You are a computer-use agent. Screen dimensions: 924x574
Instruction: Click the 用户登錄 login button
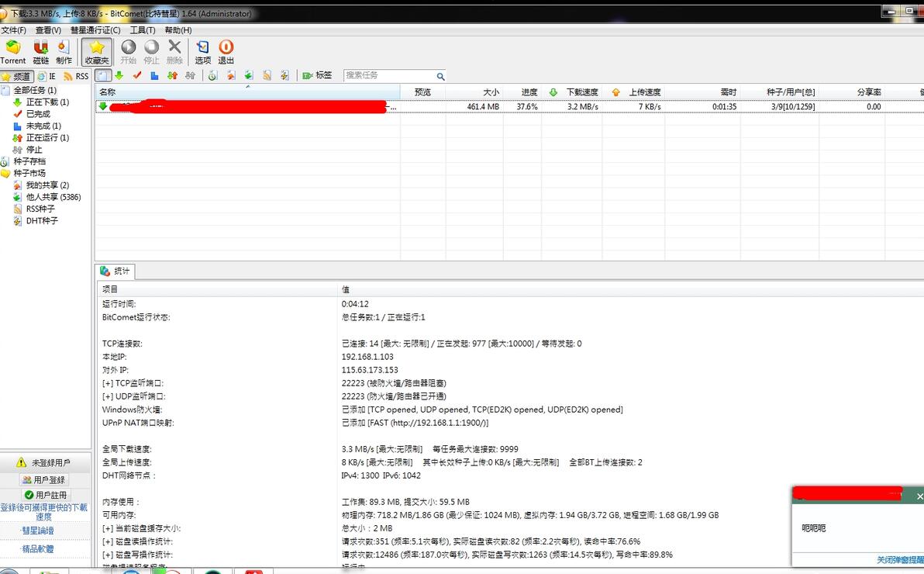pos(45,479)
